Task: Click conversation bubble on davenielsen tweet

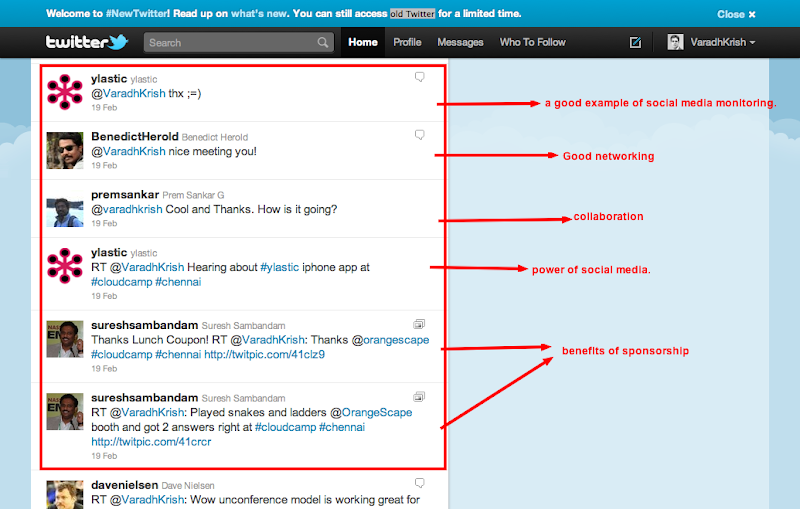Action: tap(419, 482)
